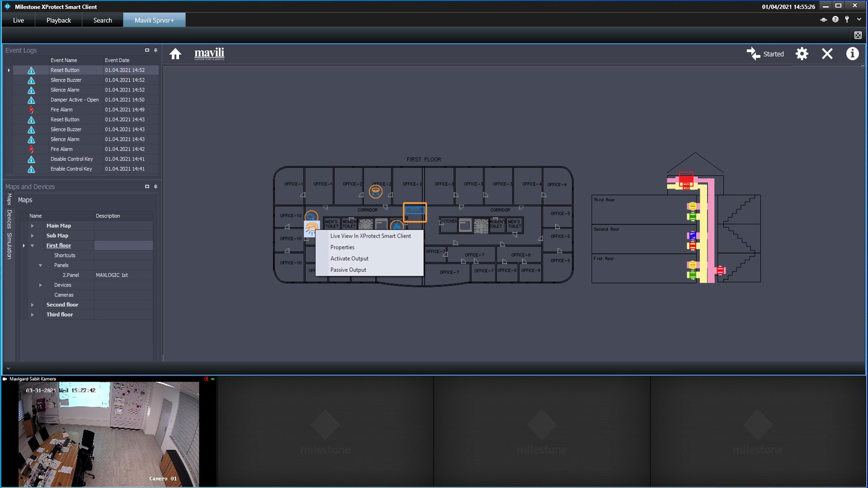Click warning icon of Damper Active - Open
This screenshot has width=868, height=488.
[x=31, y=100]
